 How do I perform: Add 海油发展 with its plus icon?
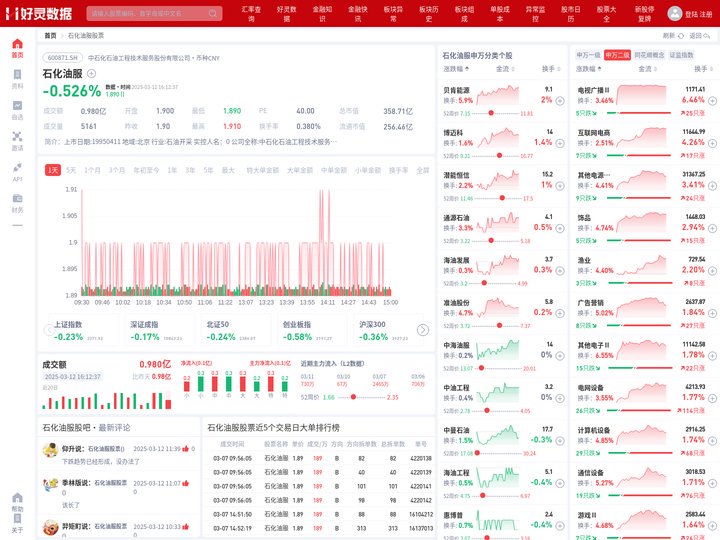pos(560,271)
